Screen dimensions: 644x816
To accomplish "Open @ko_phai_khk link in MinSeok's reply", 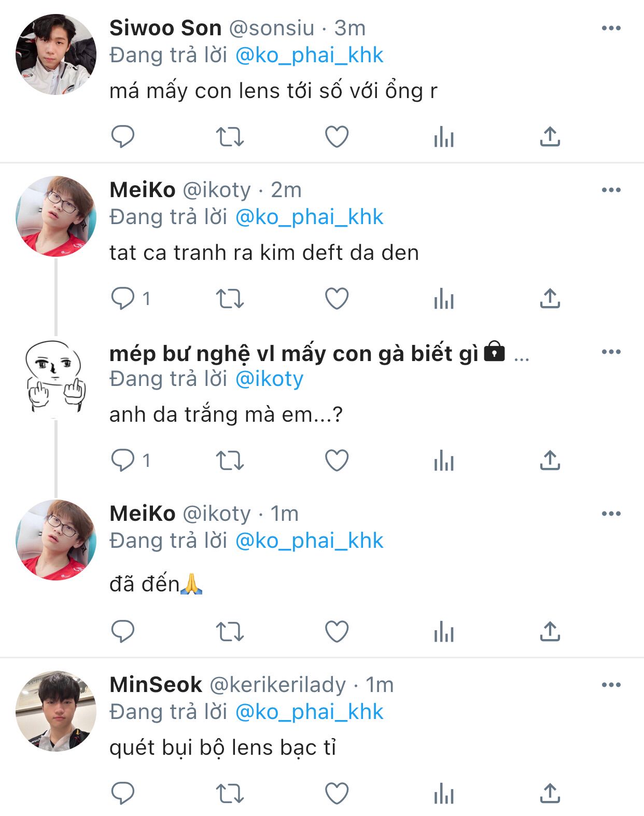I will (309, 712).
